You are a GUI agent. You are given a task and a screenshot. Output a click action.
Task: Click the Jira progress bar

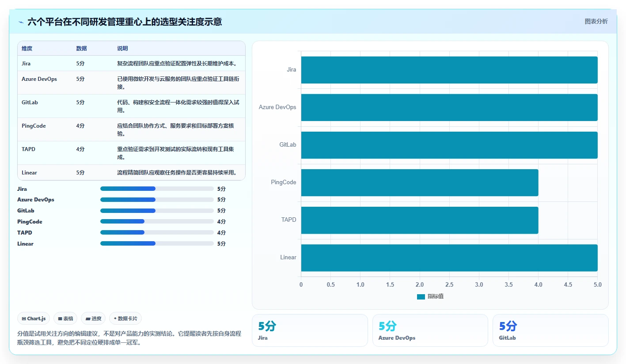coord(157,189)
